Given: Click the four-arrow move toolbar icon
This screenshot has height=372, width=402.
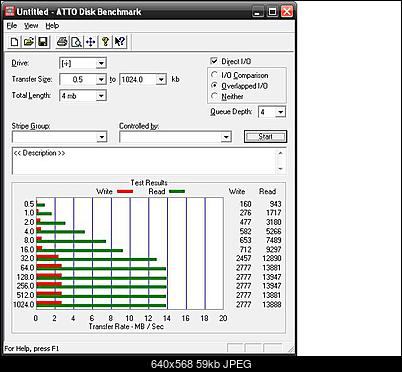Looking at the screenshot, I should tap(91, 42).
